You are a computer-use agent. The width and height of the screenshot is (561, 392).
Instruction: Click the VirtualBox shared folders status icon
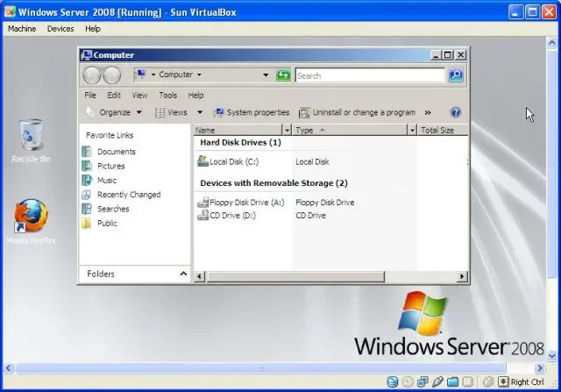[x=452, y=382]
